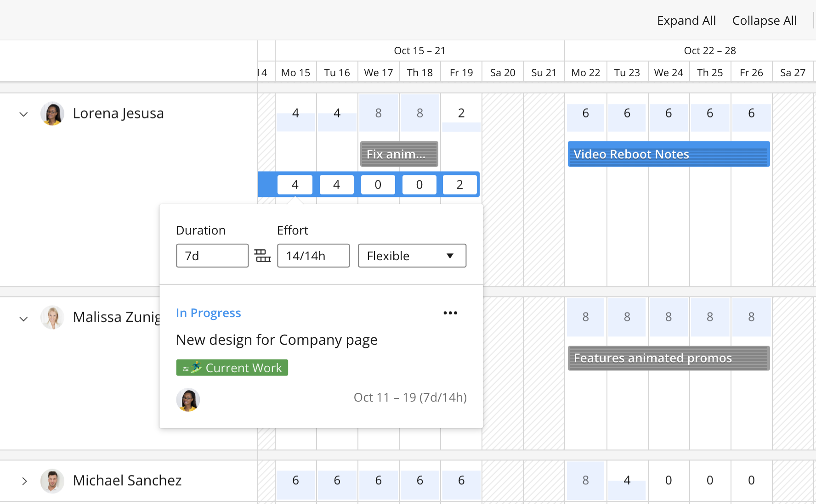Edit the Duration field showing 7d

coord(212,256)
